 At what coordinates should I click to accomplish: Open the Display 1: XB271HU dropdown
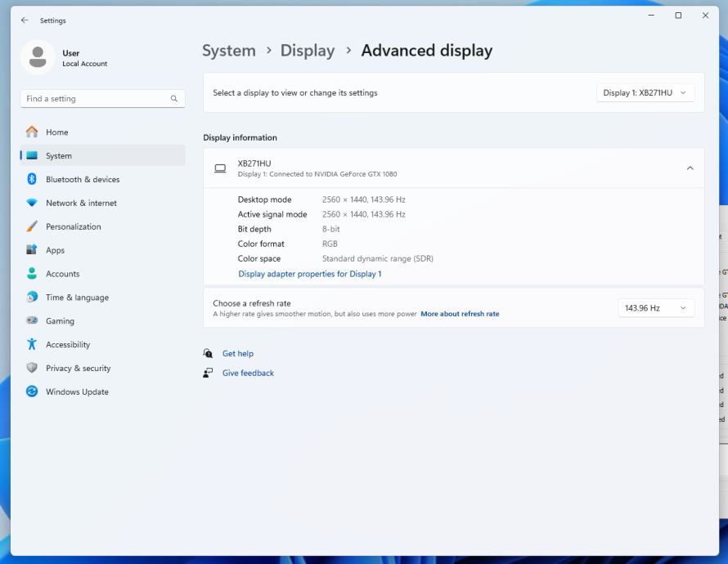(x=645, y=93)
